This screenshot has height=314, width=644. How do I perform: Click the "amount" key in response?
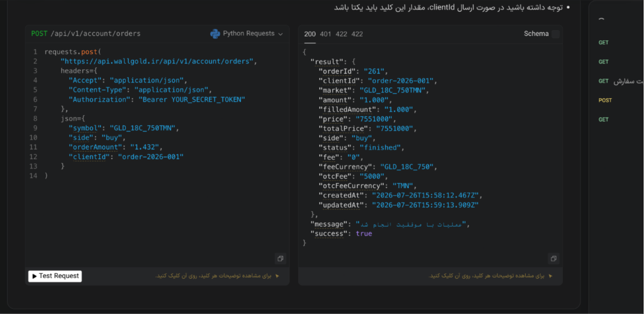point(335,100)
